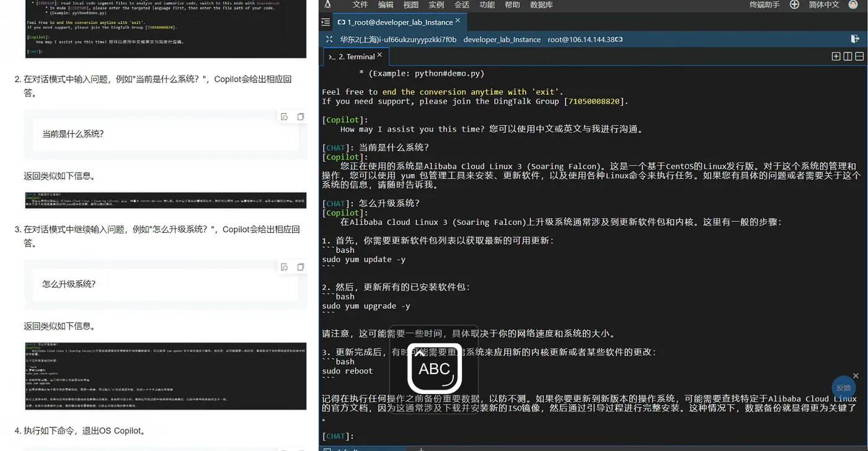Click '(Example: python#demo.py)' terminal line
The image size is (868, 451).
point(422,73)
